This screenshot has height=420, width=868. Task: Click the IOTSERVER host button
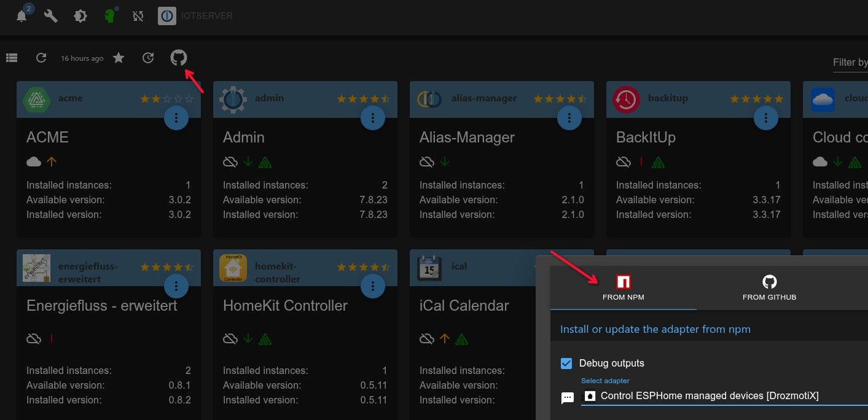[x=195, y=16]
